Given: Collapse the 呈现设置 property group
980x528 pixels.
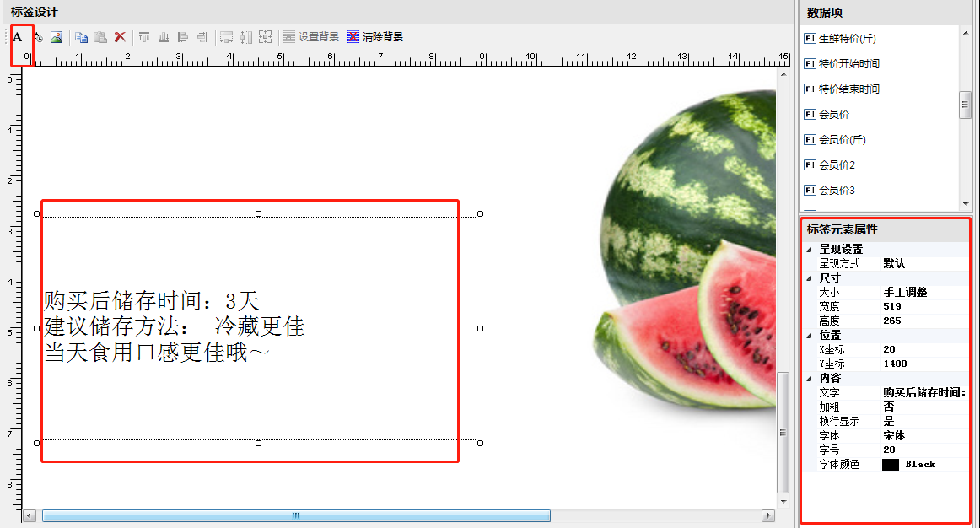Looking at the screenshot, I should click(x=810, y=250).
